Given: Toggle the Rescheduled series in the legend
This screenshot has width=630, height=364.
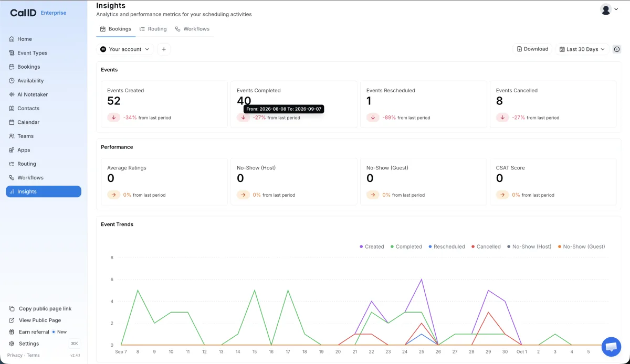Looking at the screenshot, I should coord(447,247).
